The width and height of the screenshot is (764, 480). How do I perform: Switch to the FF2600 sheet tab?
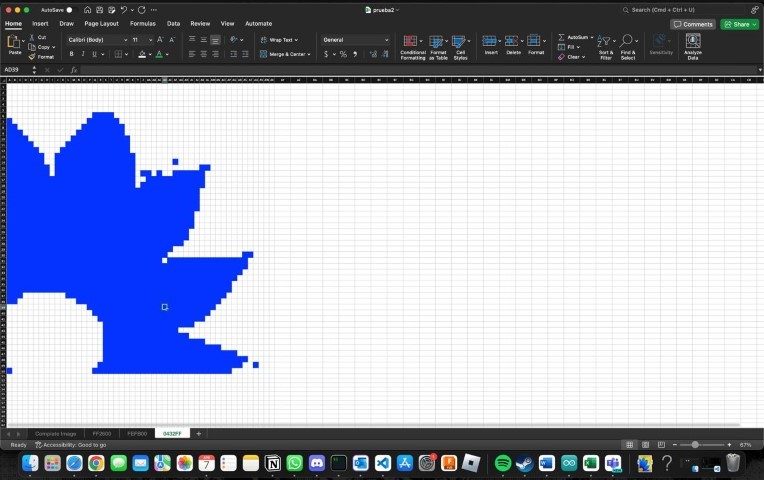coord(102,434)
